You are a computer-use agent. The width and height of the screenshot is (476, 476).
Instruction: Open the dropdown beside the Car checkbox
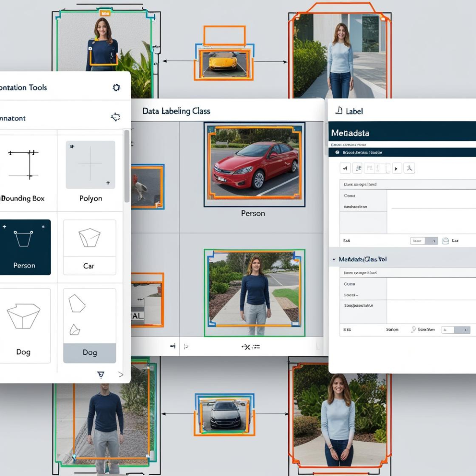coord(424,241)
